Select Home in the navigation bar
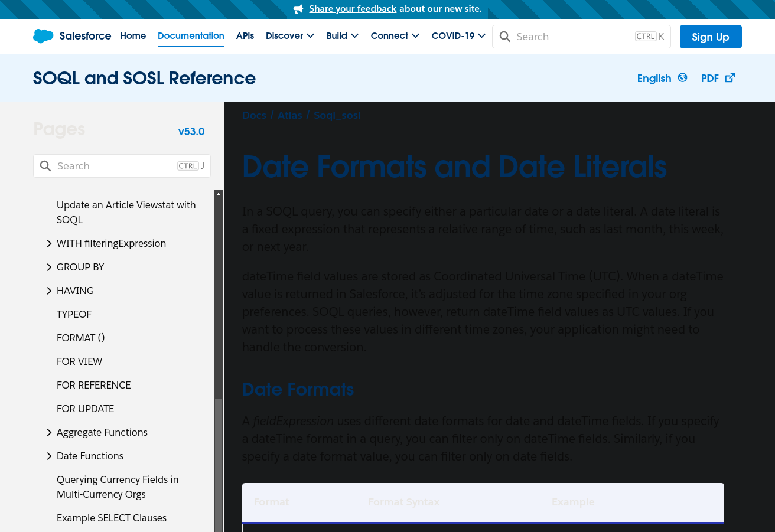 (133, 36)
